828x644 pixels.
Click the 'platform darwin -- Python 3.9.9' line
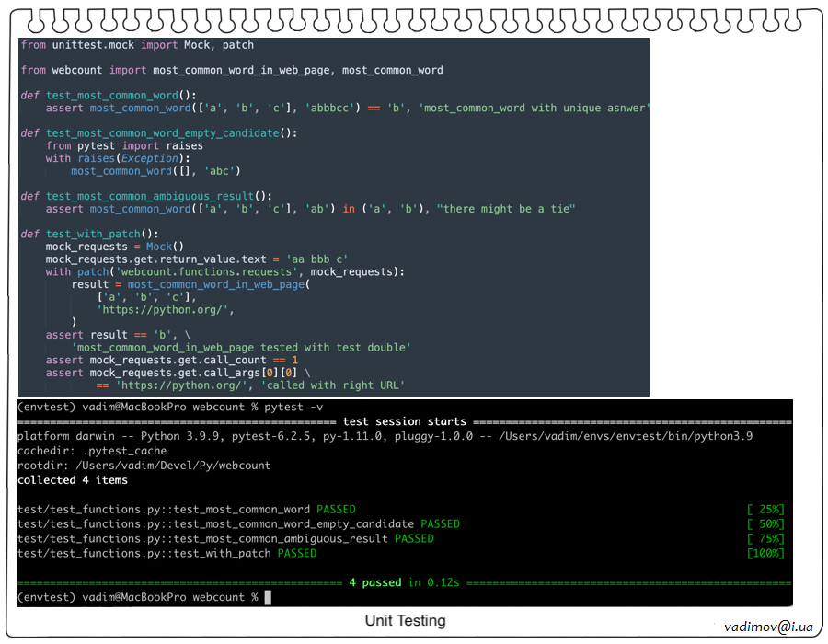click(x=385, y=436)
